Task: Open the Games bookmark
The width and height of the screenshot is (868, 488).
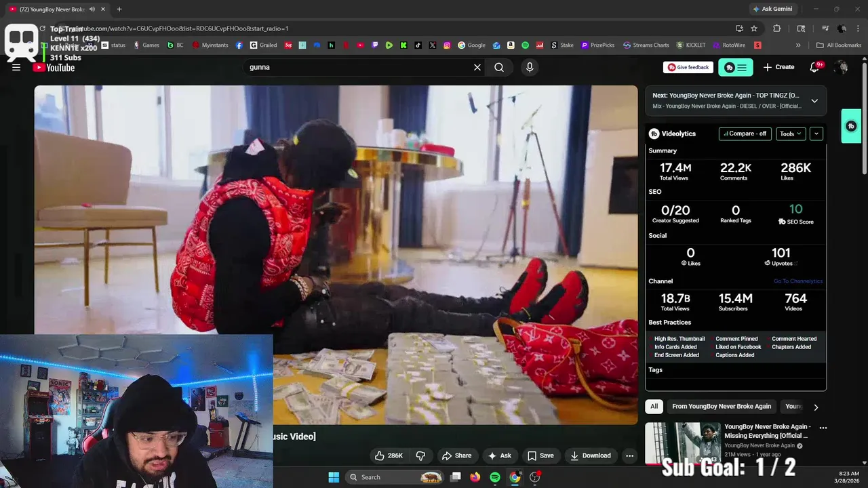Action: (146, 45)
